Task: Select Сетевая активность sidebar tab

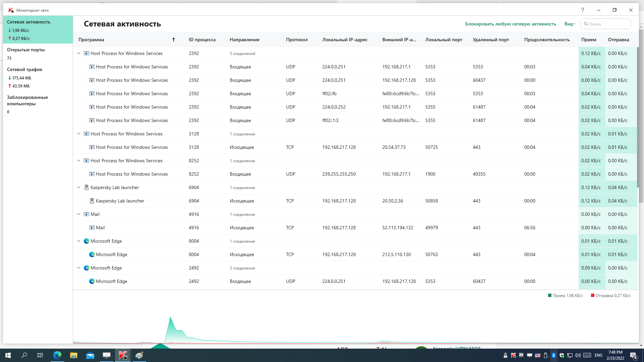Action: click(x=38, y=29)
